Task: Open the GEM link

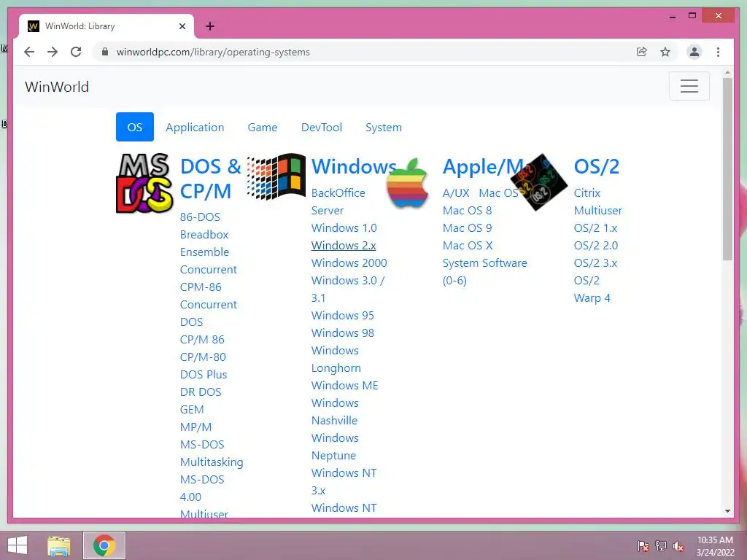Action: (x=192, y=410)
